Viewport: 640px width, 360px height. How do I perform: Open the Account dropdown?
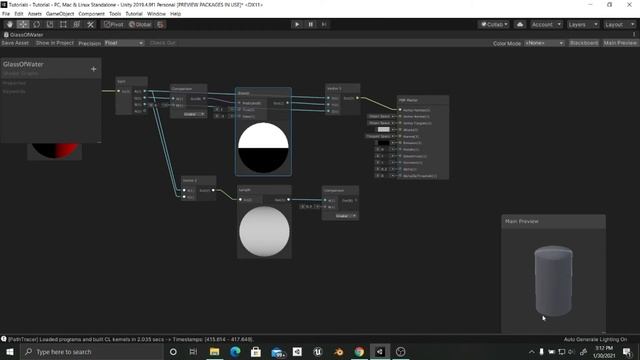[x=546, y=24]
